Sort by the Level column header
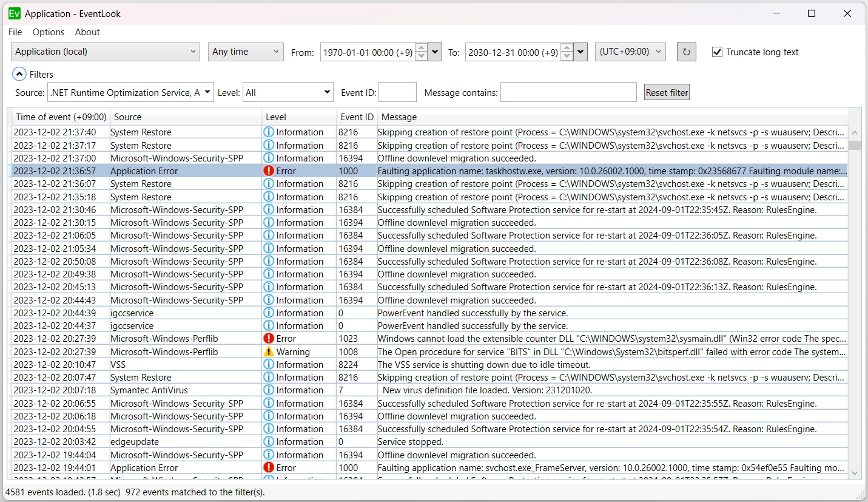The height and width of the screenshot is (502, 868). click(299, 117)
